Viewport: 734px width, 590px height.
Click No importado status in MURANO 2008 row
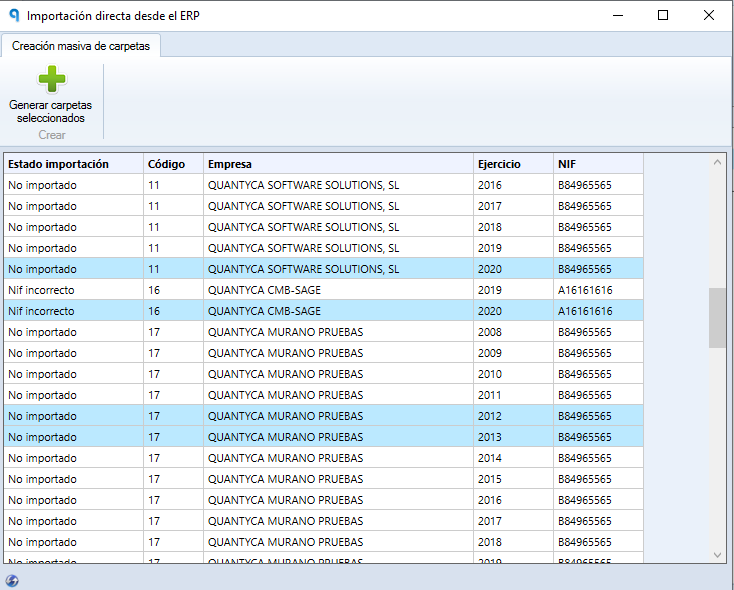click(42, 332)
